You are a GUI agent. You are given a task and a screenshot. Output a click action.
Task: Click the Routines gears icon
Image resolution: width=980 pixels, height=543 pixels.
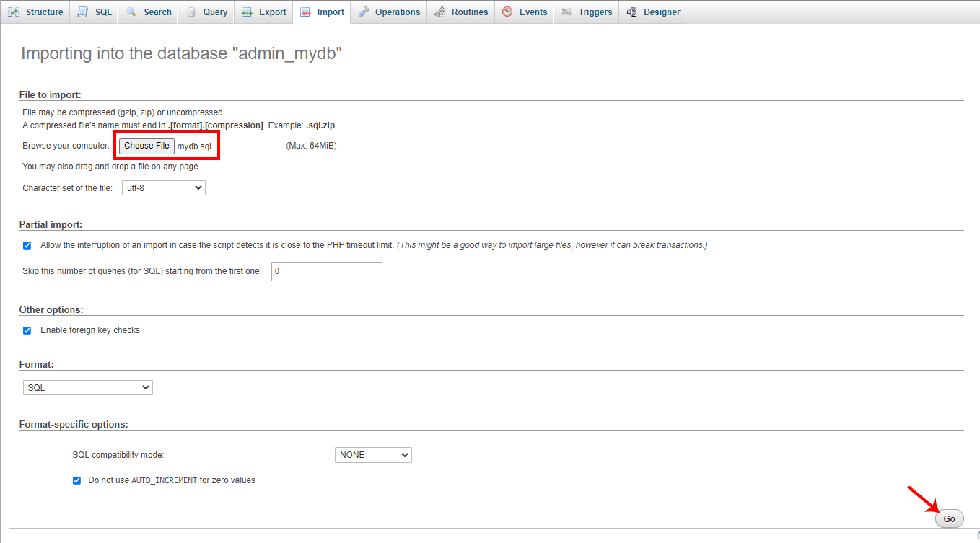coord(439,12)
